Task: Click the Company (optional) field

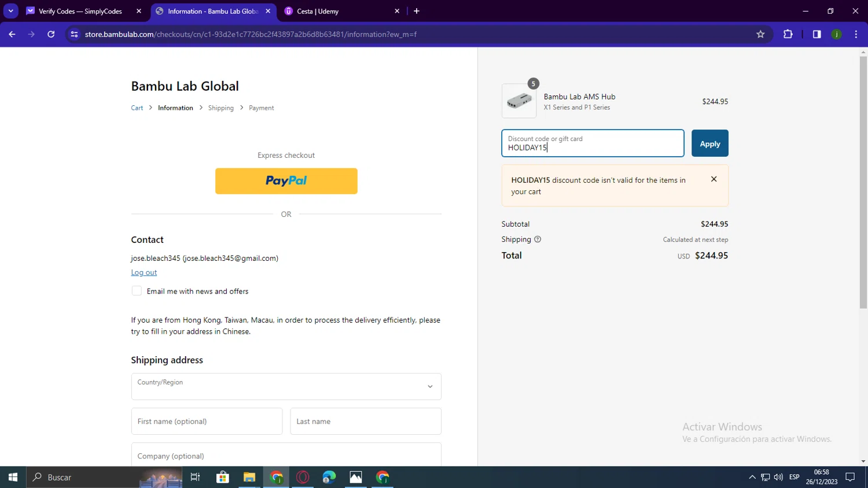Action: point(286,454)
